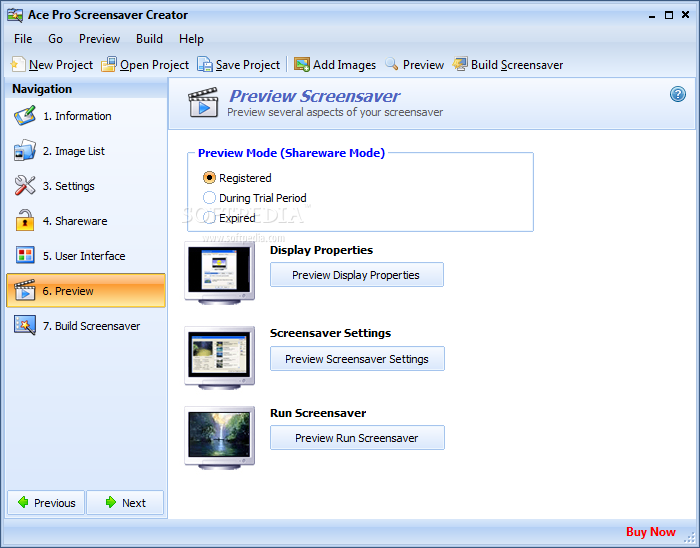Click the Preview magnifier toolbar icon

392,64
